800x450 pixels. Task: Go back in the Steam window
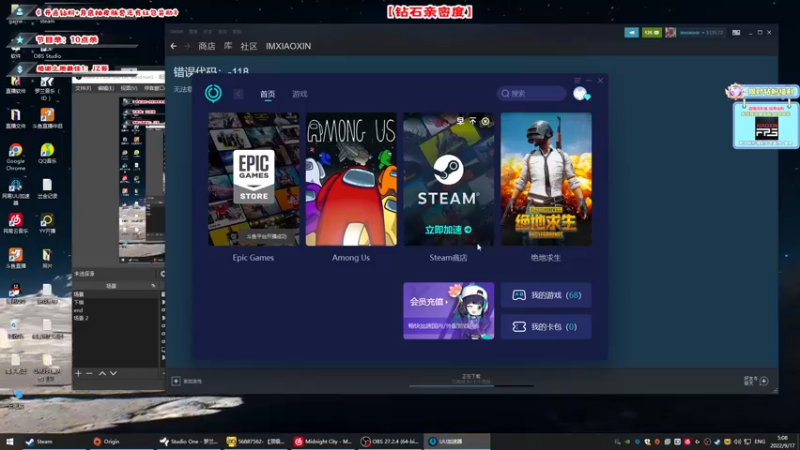point(173,46)
